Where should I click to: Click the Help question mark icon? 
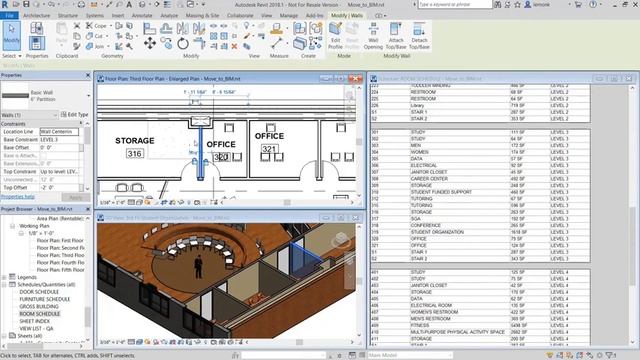pyautogui.click(x=593, y=4)
